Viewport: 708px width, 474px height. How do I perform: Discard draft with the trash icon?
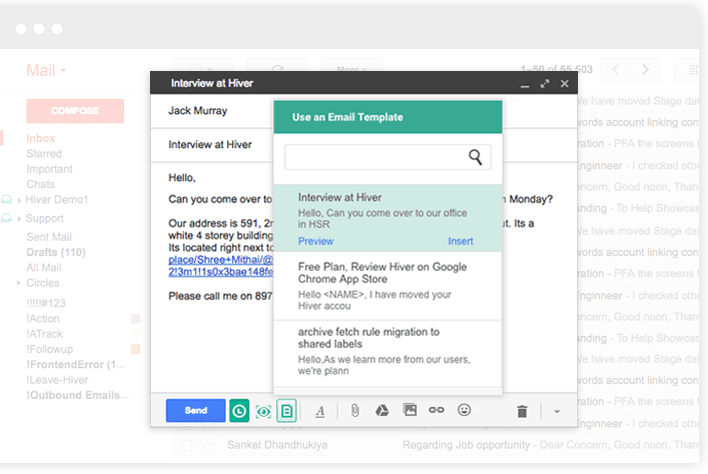(522, 411)
